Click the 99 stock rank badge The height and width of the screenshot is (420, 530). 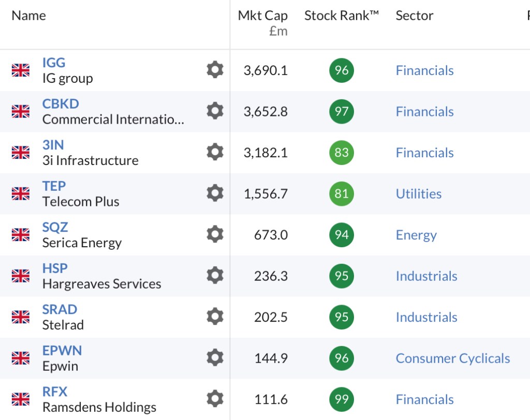341,399
